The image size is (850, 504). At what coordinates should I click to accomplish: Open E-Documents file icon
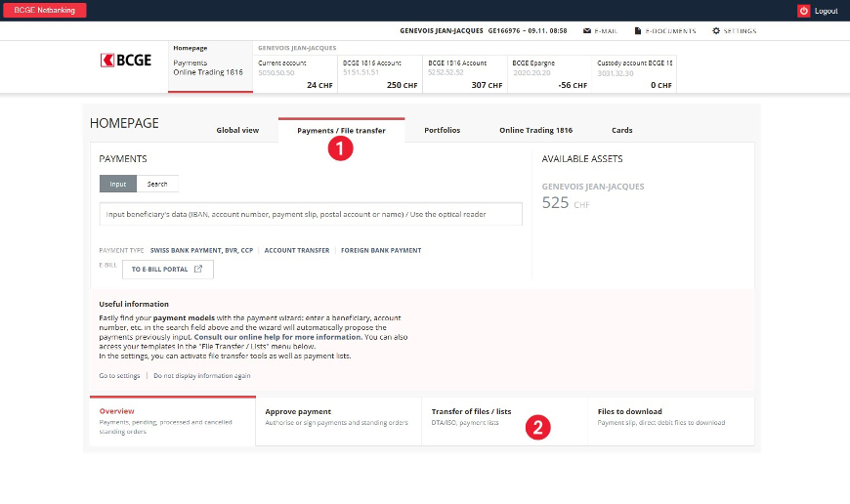pos(637,31)
